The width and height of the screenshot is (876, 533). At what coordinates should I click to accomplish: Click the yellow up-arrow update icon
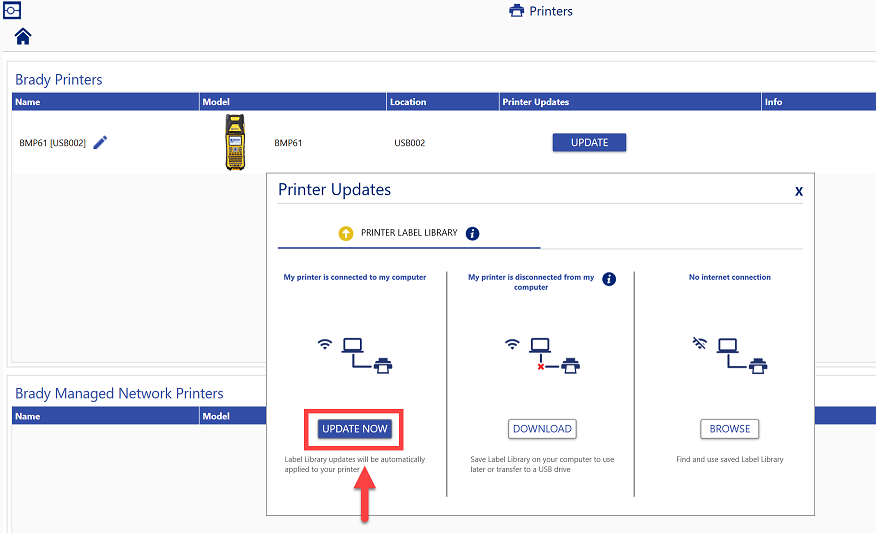pyautogui.click(x=346, y=233)
